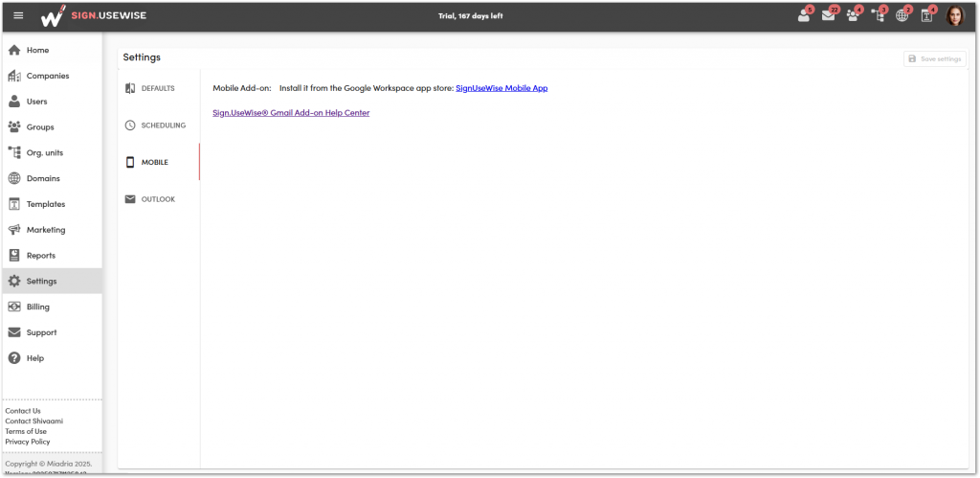The image size is (980, 478).
Task: Open the users notification icon in header
Action: tap(804, 15)
